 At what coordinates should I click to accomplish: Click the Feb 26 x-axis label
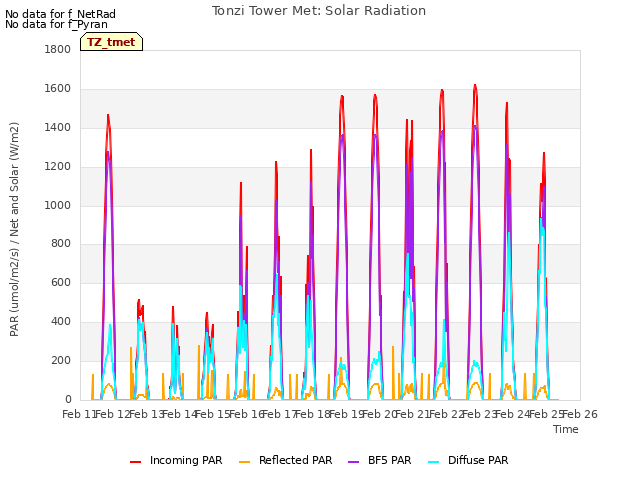click(580, 414)
